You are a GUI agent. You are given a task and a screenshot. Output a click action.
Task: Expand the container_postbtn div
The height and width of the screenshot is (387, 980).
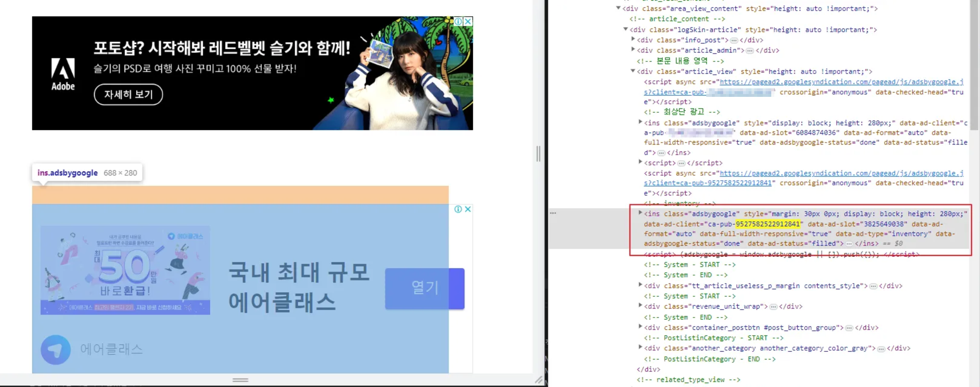(640, 327)
